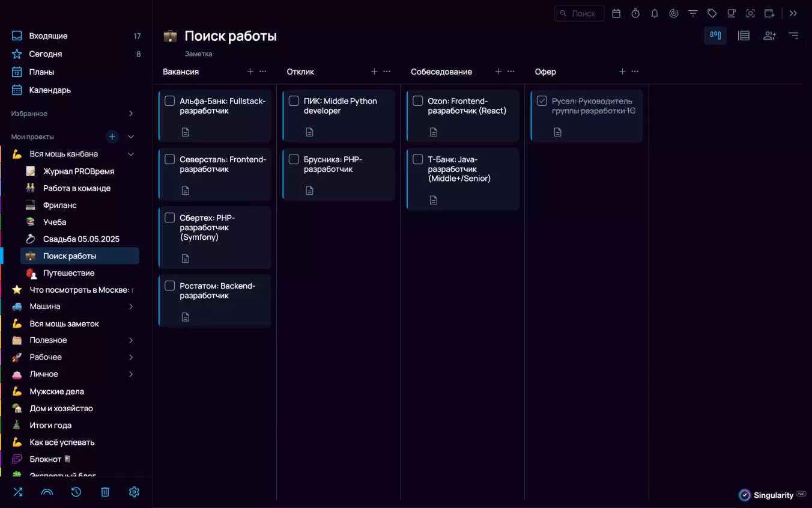
Task: Collapse the Вся мощь канбана folder
Action: point(131,154)
